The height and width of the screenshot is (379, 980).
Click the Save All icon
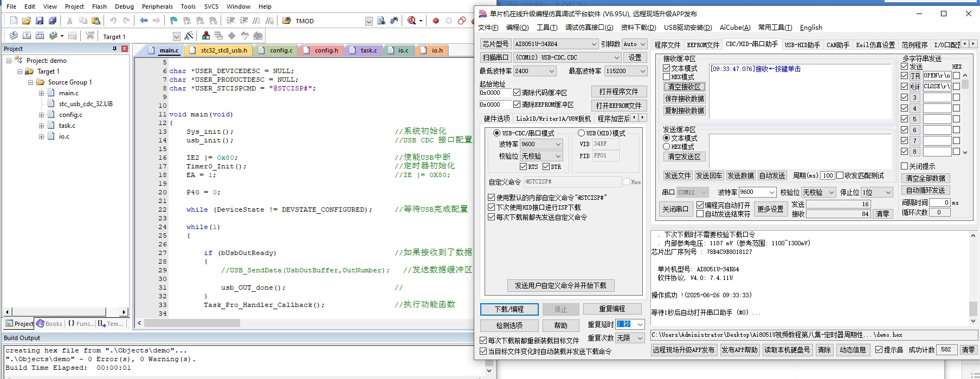(53, 21)
